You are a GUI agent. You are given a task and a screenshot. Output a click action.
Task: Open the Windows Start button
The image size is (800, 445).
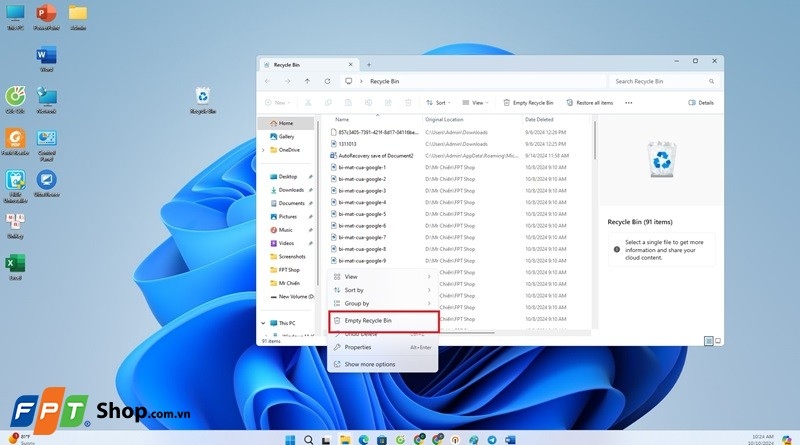290,439
